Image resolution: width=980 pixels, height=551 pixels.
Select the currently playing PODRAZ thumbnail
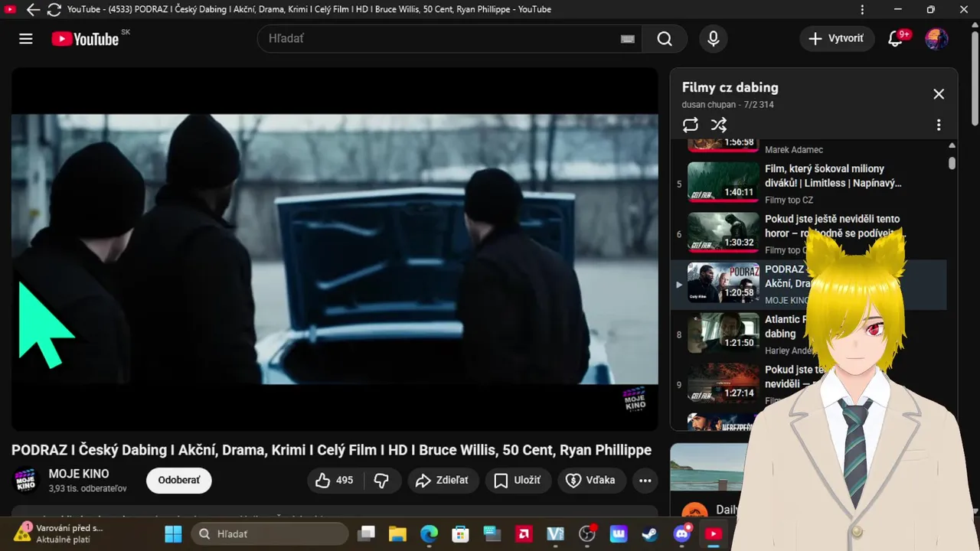coord(724,283)
